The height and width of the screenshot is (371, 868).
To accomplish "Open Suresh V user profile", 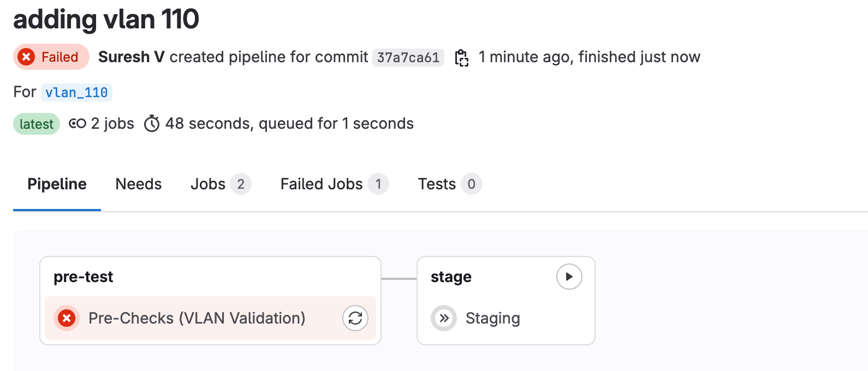I will [131, 57].
